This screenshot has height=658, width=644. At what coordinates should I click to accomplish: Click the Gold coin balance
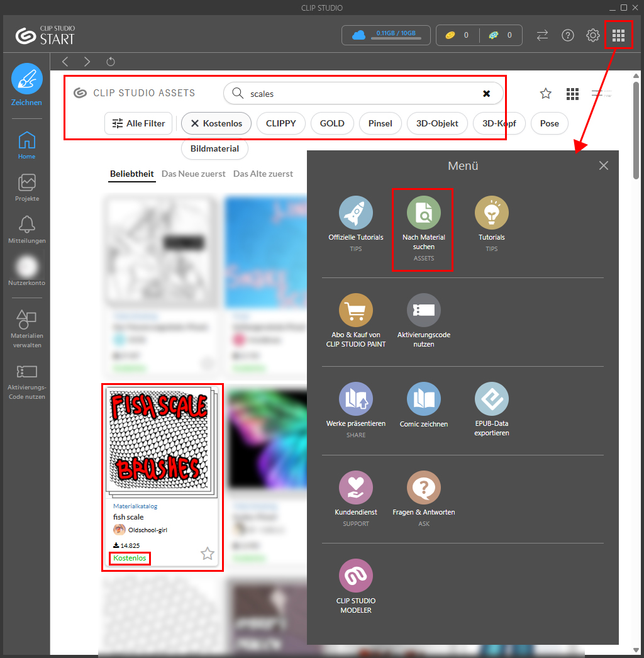click(x=457, y=35)
